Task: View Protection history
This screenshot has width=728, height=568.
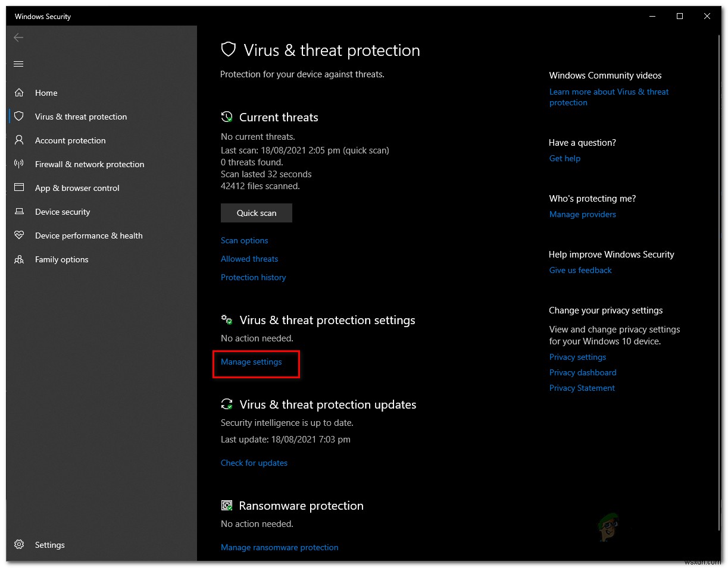Action: (253, 277)
